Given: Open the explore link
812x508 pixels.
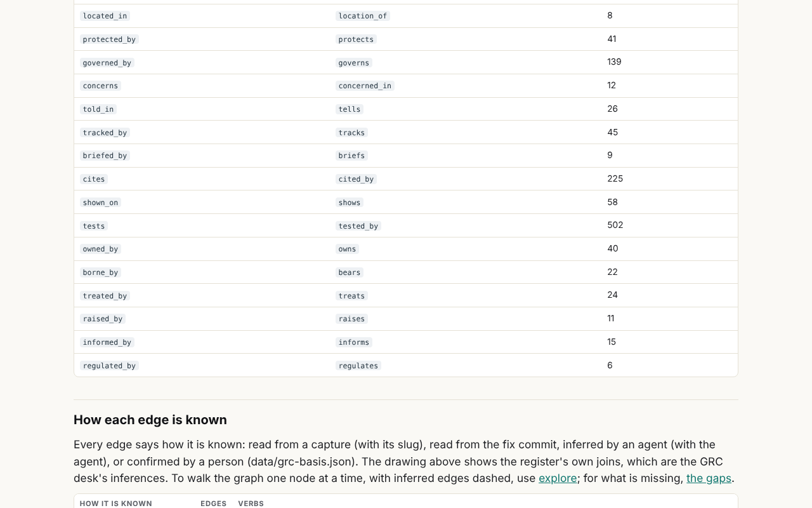Looking at the screenshot, I should pyautogui.click(x=558, y=478).
